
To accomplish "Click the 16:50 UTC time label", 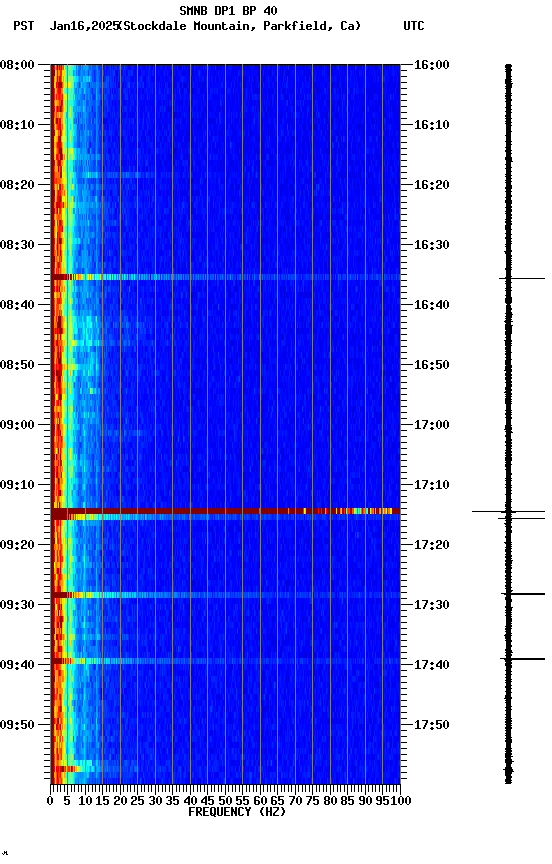I will (431, 365).
